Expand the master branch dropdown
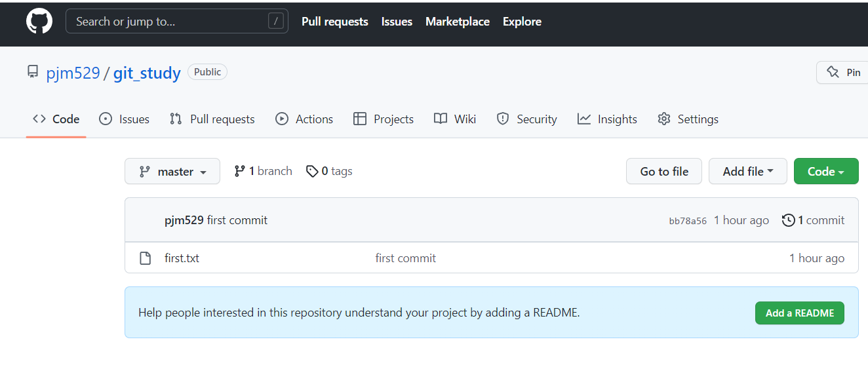 (x=172, y=171)
